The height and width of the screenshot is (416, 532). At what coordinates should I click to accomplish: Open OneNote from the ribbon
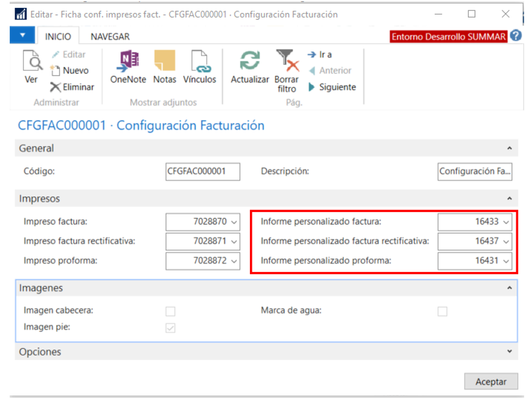(128, 61)
